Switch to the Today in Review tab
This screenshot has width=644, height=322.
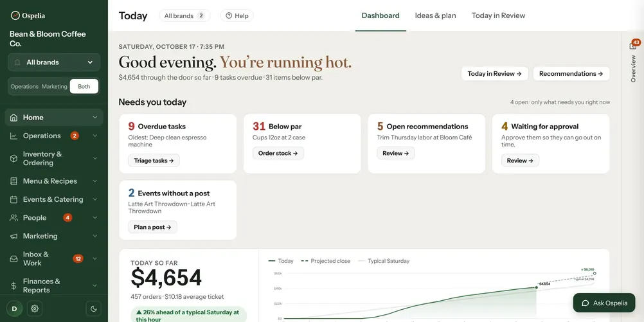click(498, 15)
